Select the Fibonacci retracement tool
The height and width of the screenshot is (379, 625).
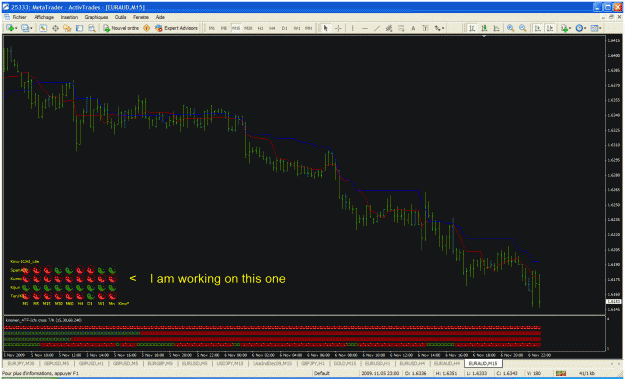401,28
